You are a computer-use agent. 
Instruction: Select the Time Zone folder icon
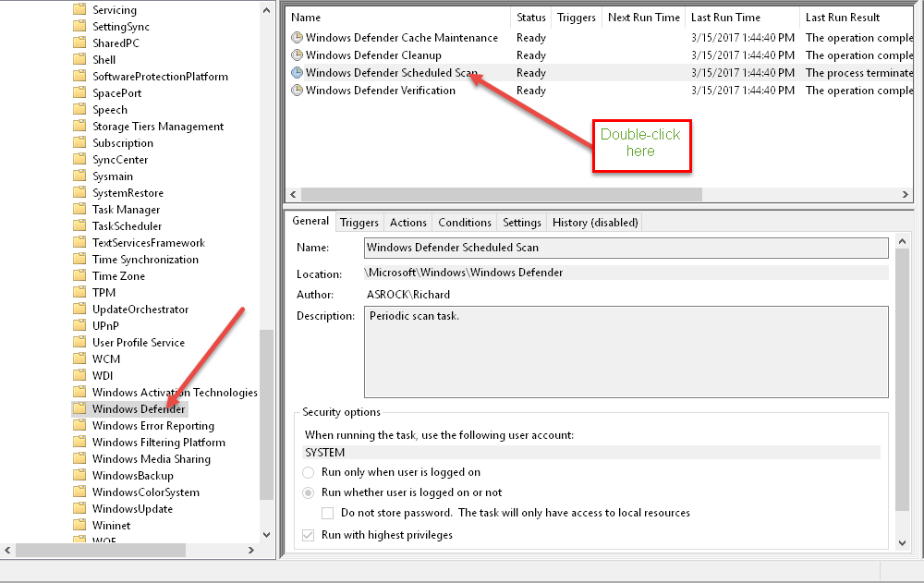pyautogui.click(x=79, y=275)
